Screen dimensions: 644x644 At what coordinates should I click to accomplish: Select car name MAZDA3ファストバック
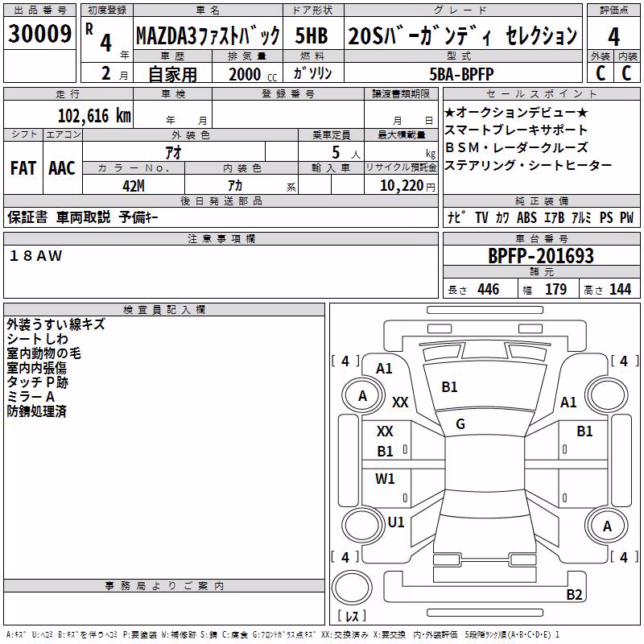pos(208,35)
